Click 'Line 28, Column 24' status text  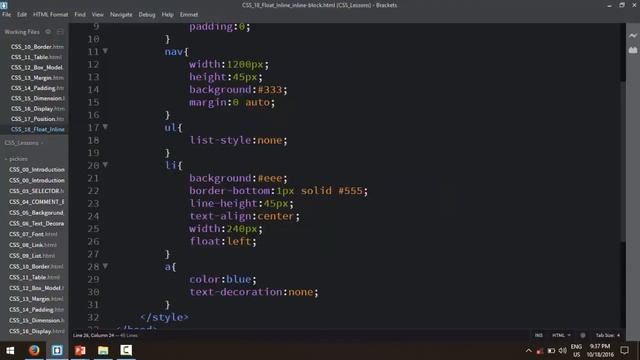[96, 335]
